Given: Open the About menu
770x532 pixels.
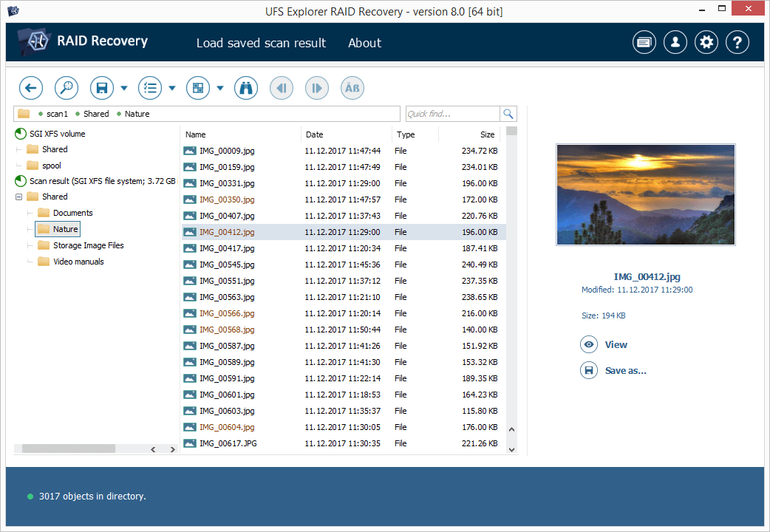Looking at the screenshot, I should click(x=364, y=43).
